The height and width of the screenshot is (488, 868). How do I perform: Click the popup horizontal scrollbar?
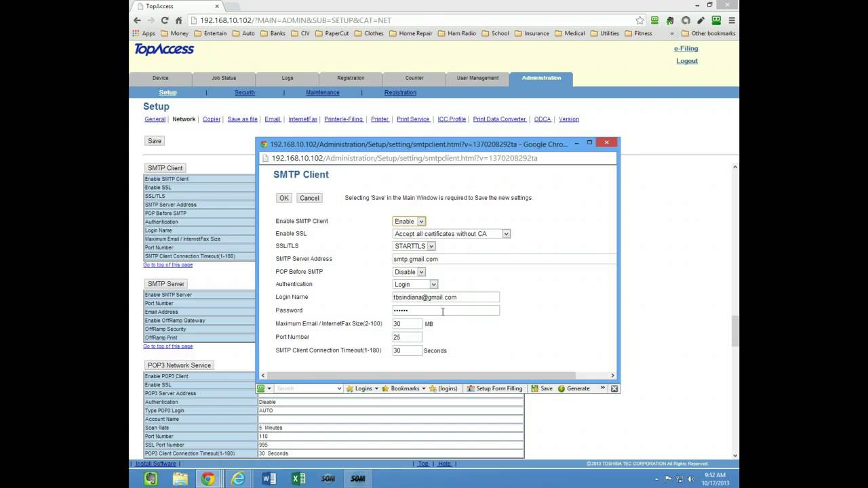pos(420,375)
